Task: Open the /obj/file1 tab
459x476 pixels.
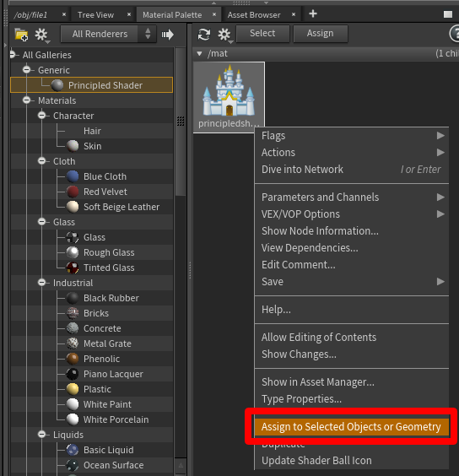Action: (30, 15)
